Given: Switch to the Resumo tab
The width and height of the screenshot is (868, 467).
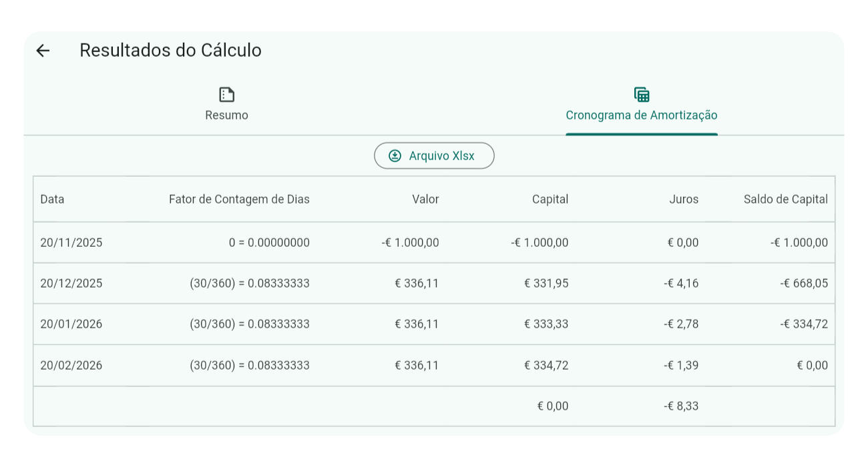Looking at the screenshot, I should pos(227,105).
